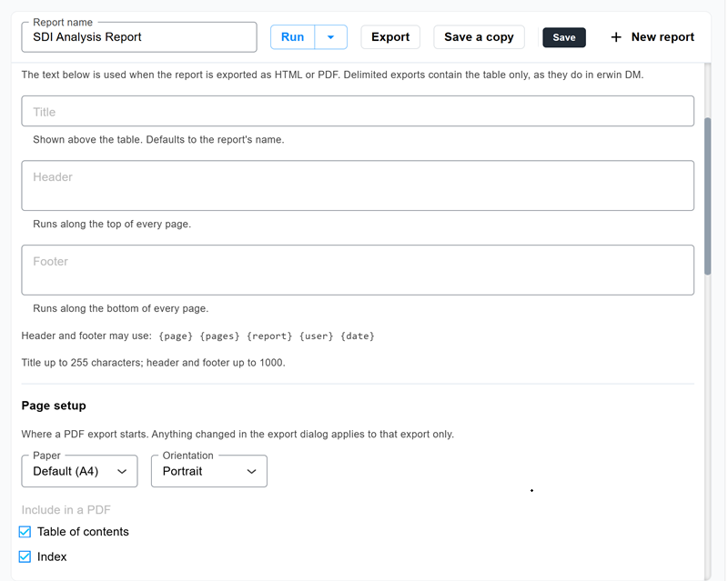Focus the Header text area
This screenshot has width=728, height=581.
358,185
